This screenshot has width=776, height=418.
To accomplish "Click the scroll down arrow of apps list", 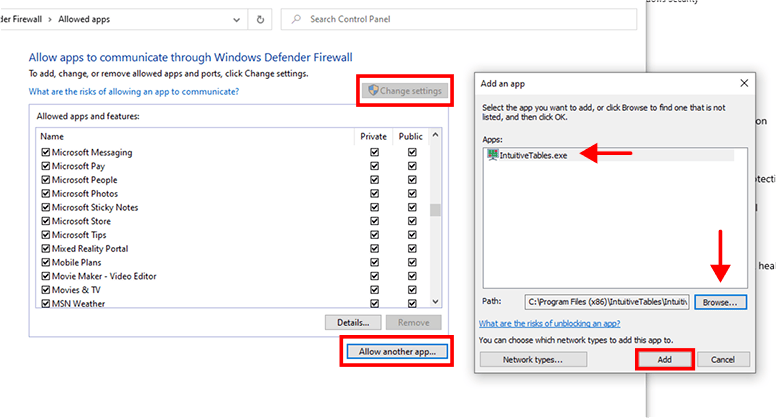I will click(x=436, y=301).
